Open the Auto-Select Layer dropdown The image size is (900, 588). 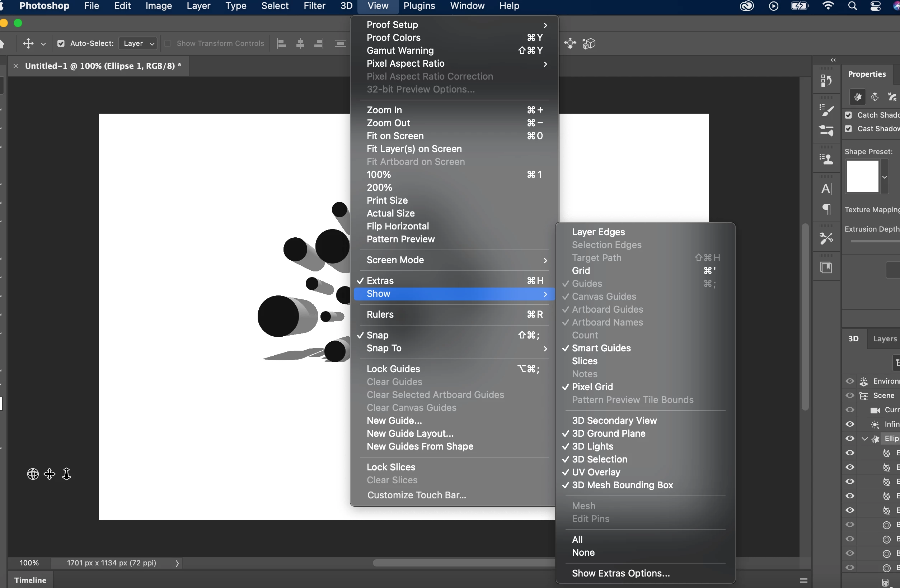tap(139, 43)
